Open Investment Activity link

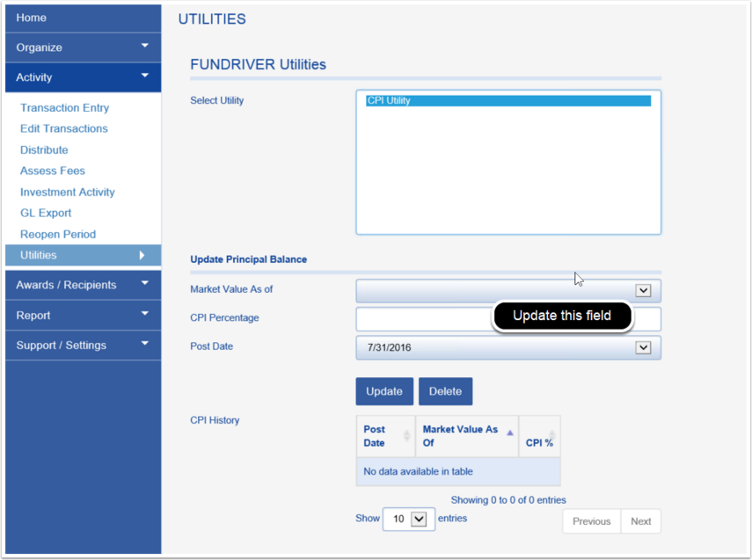(68, 192)
